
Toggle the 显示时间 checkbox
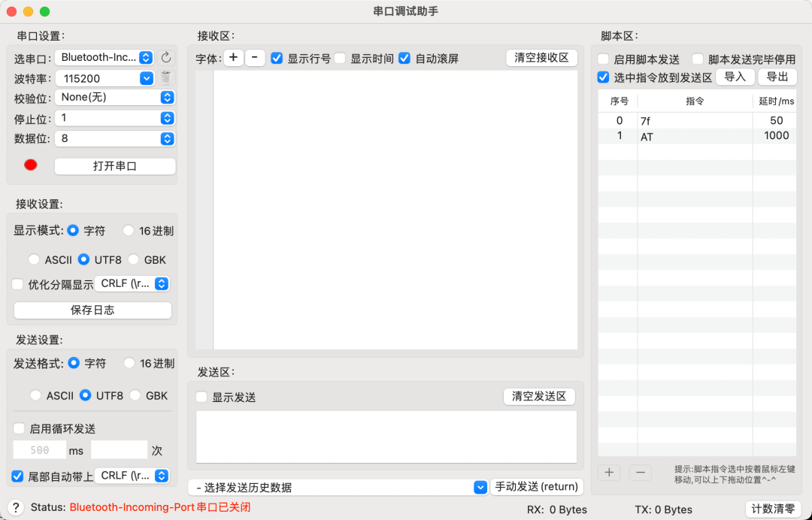click(x=341, y=59)
